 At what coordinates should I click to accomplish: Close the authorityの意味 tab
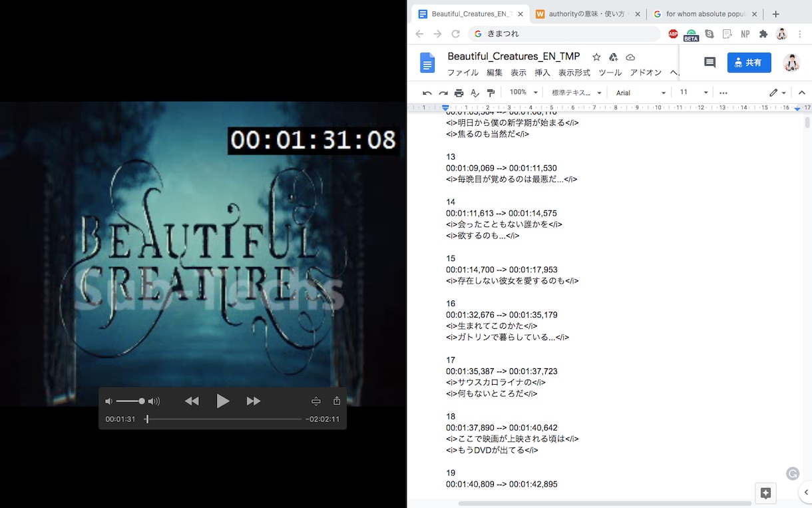[x=637, y=14]
